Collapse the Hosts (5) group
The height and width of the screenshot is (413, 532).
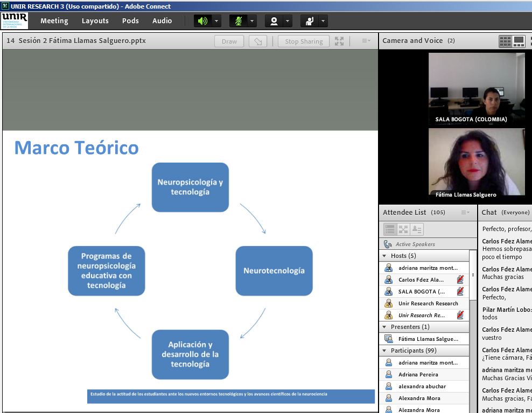tap(384, 256)
